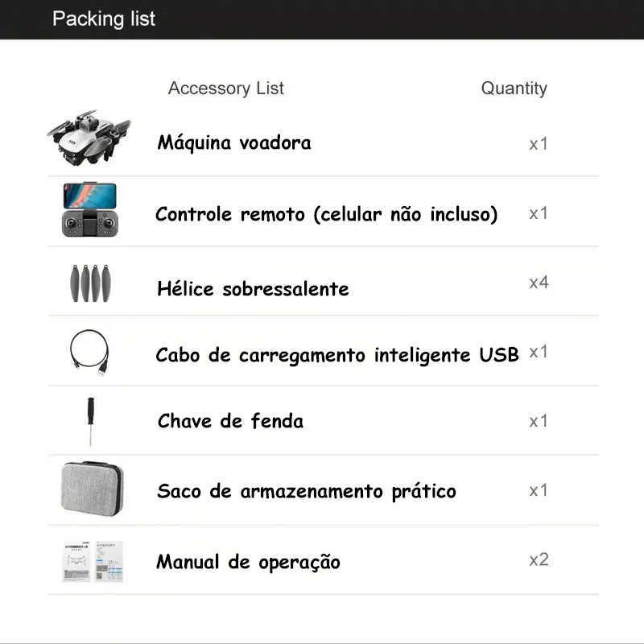Click the remote control with phone image
Image resolution: width=644 pixels, height=644 pixels.
[x=89, y=210]
